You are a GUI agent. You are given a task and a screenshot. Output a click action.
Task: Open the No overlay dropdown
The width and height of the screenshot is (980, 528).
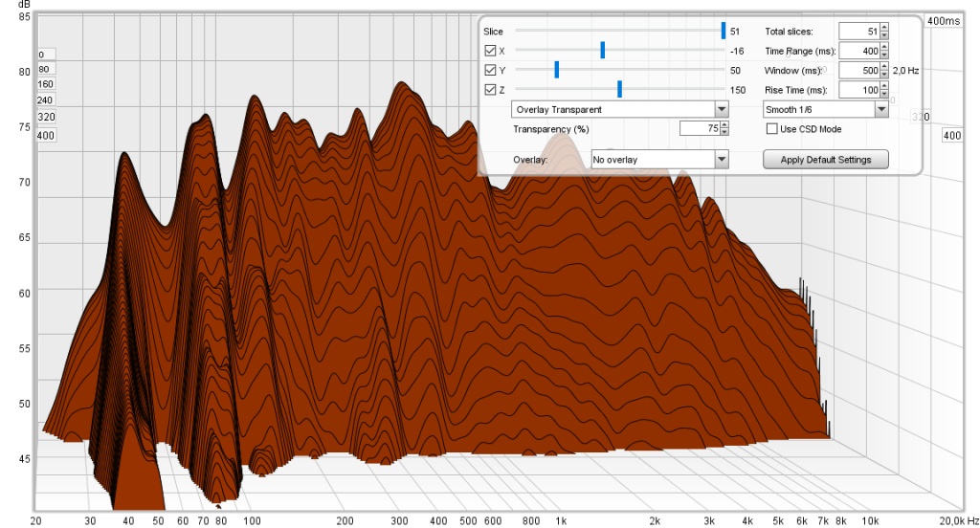click(660, 160)
